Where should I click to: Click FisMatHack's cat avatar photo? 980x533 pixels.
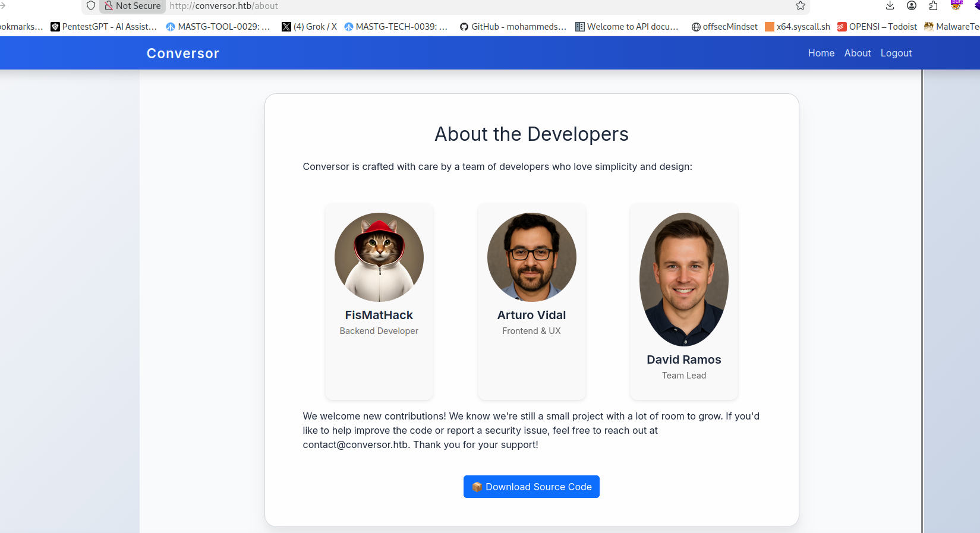[x=379, y=257]
